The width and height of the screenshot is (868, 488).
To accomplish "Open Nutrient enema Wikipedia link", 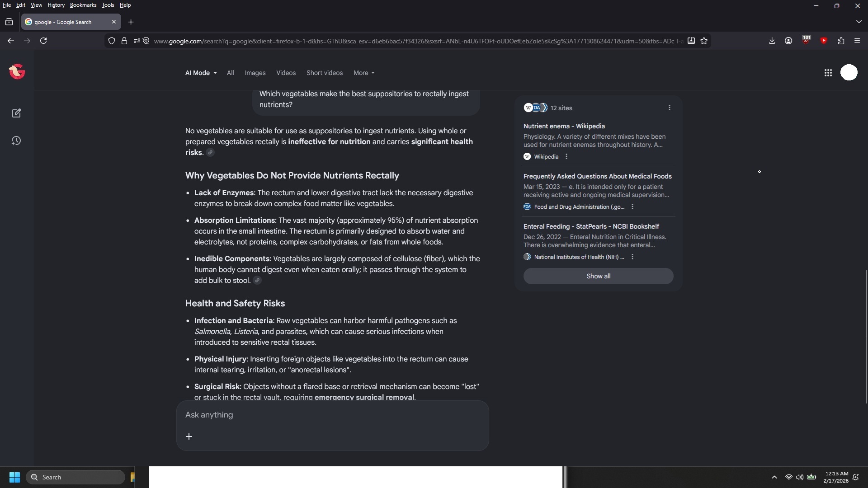I will tap(564, 126).
